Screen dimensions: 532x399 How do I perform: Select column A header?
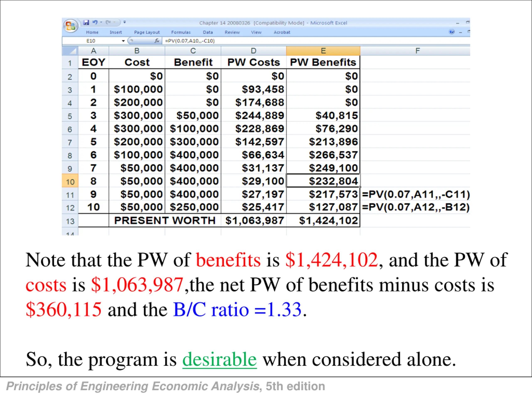[x=94, y=51]
